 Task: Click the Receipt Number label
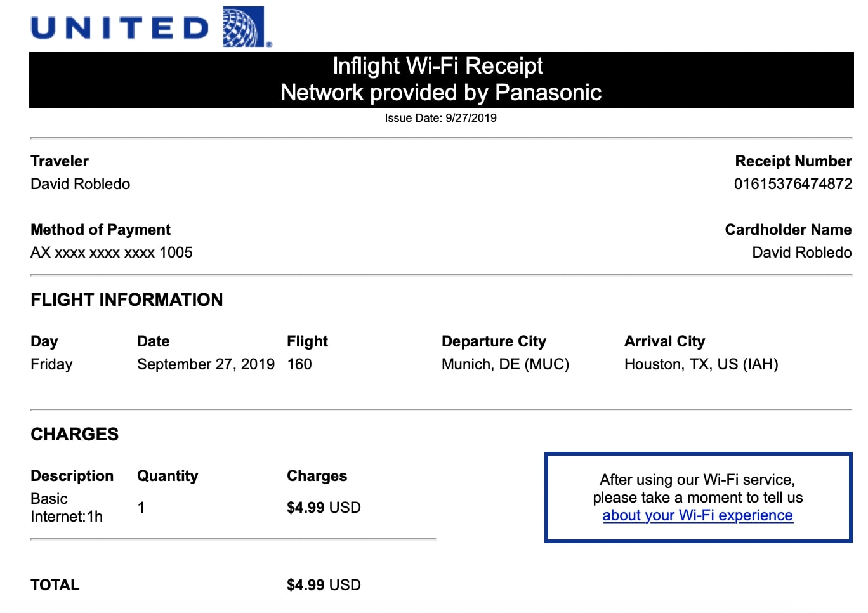793,161
